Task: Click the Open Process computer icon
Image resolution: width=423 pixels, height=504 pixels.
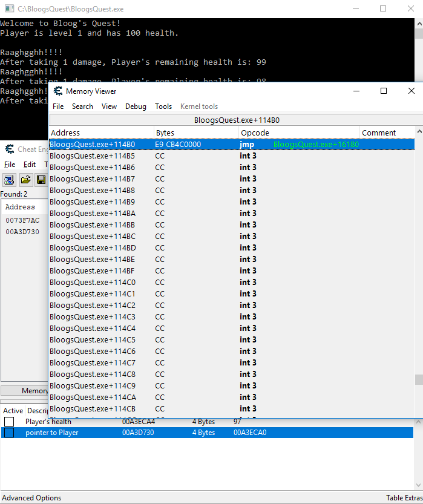Action: [9, 180]
